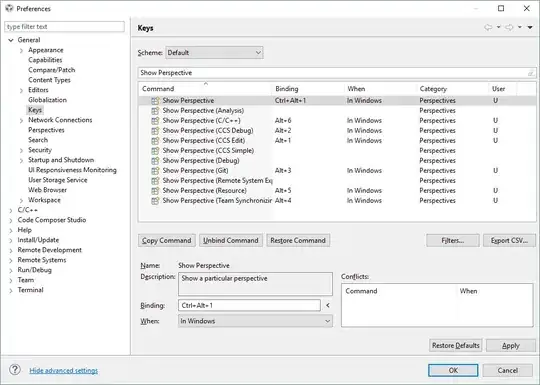Click the back navigation arrow icon
The height and width of the screenshot is (385, 540).
(488, 27)
